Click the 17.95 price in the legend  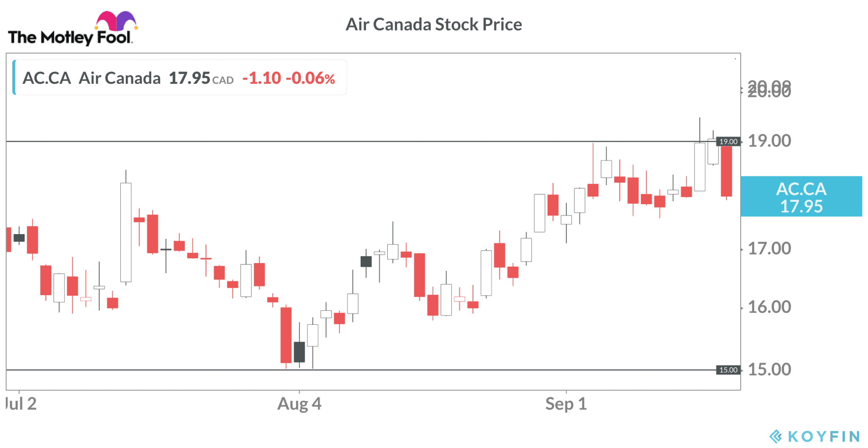click(189, 78)
